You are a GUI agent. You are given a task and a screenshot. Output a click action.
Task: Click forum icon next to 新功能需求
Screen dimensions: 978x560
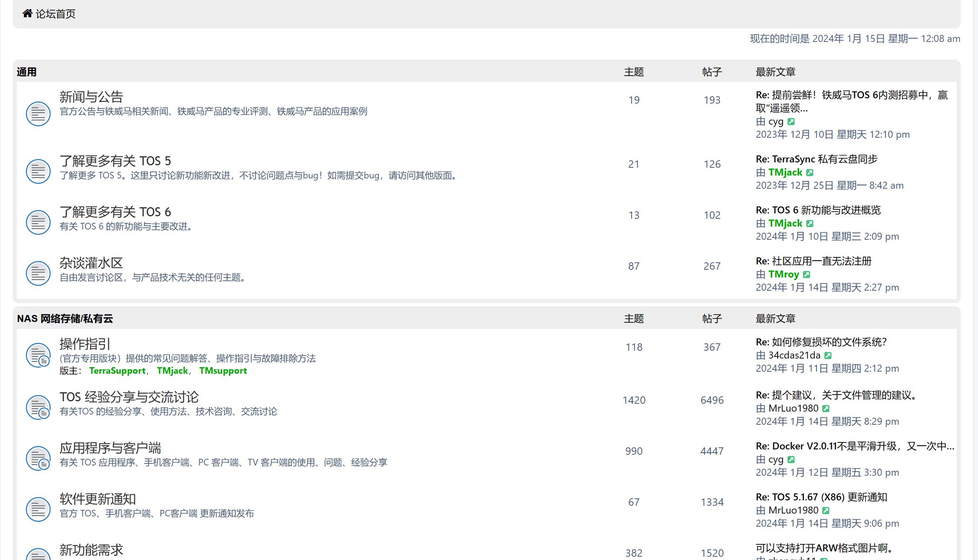tap(38, 554)
